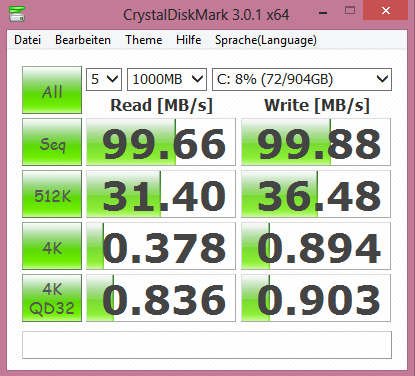Viewport: 415px width, 376px height.
Task: Start the 512K random test
Action: tap(52, 194)
